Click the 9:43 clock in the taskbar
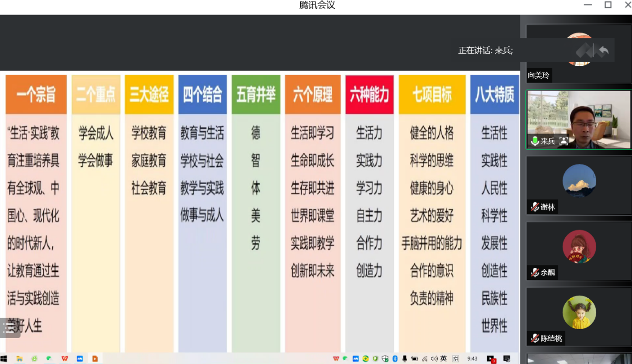Image resolution: width=632 pixels, height=364 pixels. (472, 359)
